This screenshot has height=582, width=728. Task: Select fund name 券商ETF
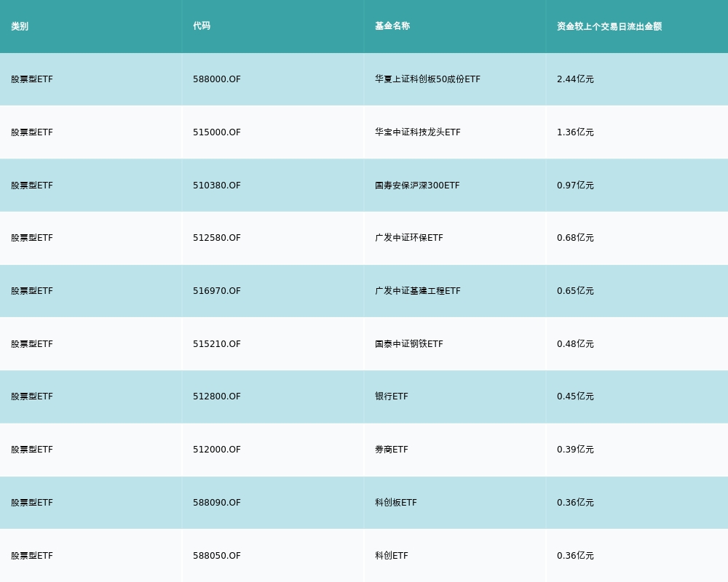pos(392,450)
